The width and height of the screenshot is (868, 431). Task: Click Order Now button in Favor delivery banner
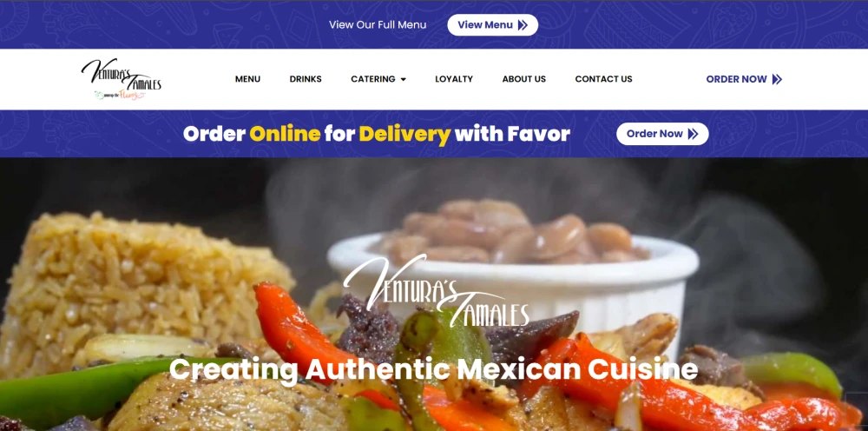click(662, 134)
